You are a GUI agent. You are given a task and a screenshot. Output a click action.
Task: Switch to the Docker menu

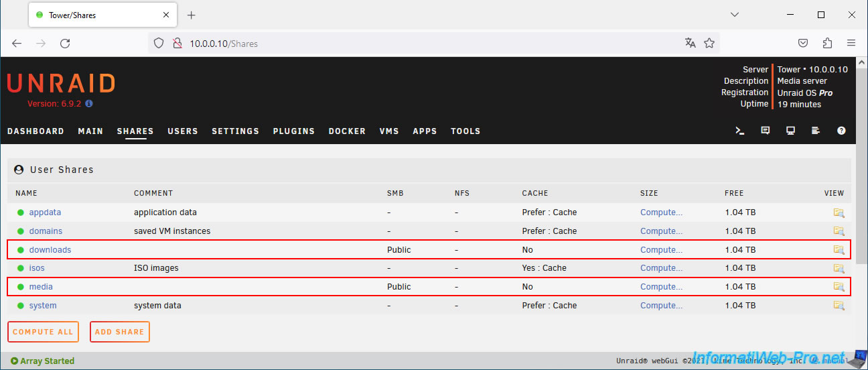click(x=347, y=131)
